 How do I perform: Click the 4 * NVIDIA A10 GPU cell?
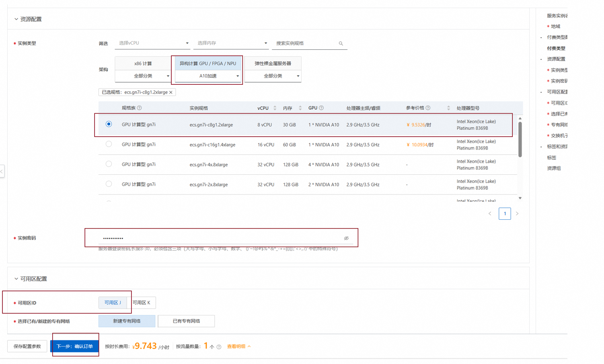click(x=324, y=165)
